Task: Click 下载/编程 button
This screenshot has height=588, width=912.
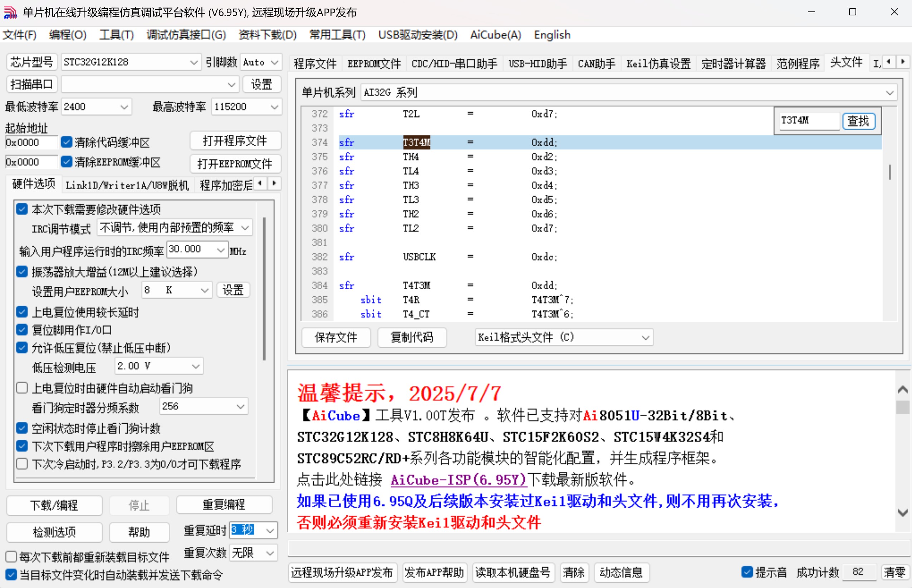Action: point(54,505)
